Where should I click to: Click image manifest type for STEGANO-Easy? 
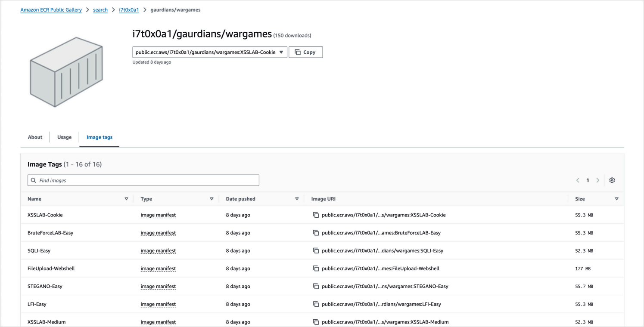point(158,287)
